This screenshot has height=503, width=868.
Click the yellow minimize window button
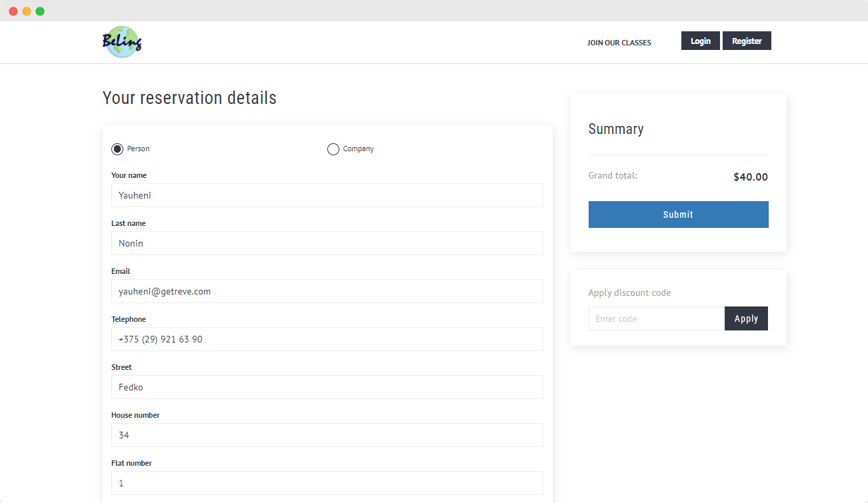point(27,11)
